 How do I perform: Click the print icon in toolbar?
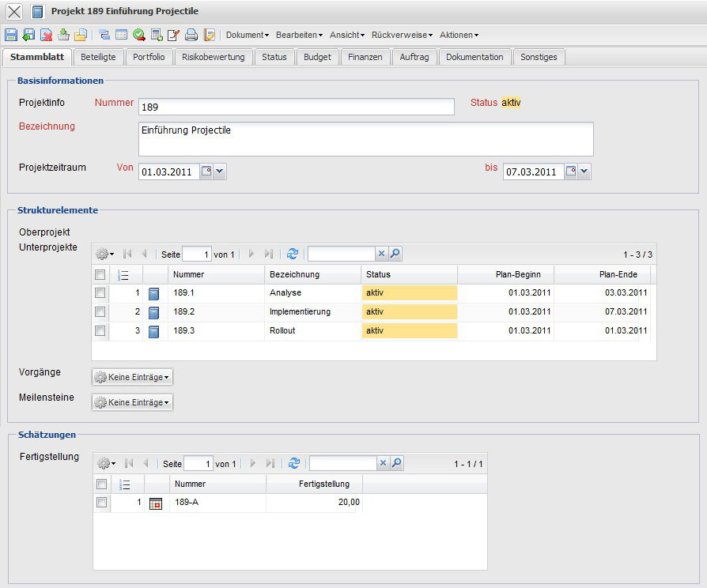[x=191, y=35]
